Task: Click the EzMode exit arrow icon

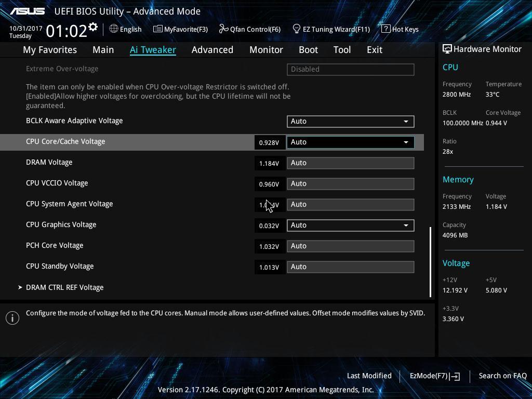Action: [x=455, y=376]
